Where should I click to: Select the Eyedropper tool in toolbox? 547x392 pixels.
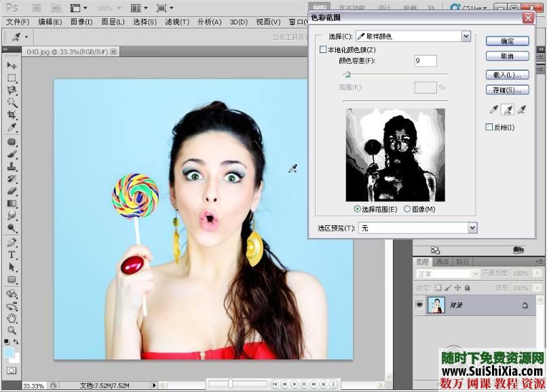12,128
